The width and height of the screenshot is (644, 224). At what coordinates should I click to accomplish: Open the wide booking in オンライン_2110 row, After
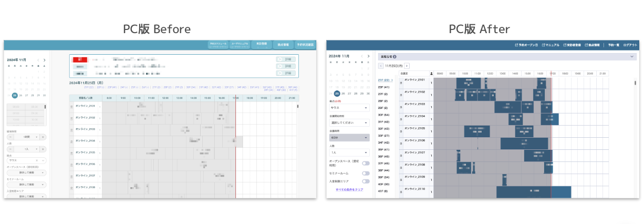[533, 192]
